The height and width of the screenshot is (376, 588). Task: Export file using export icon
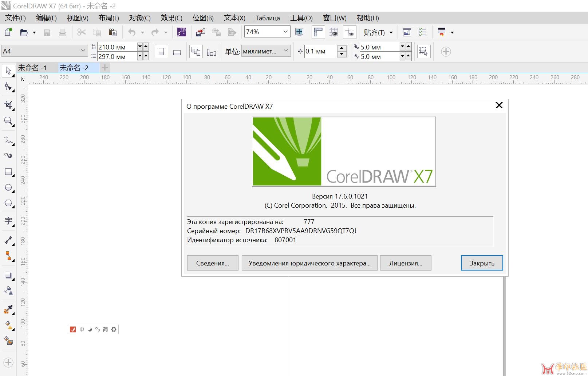tap(216, 32)
